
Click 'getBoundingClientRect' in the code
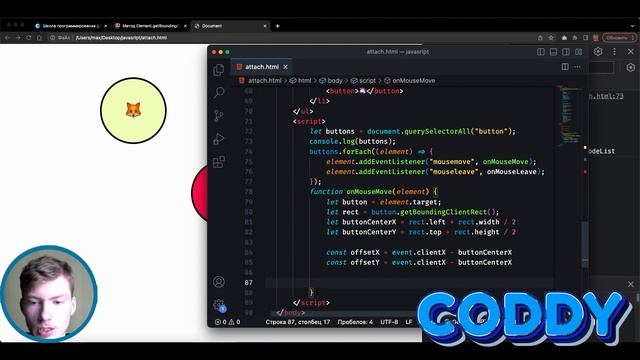[x=443, y=212]
